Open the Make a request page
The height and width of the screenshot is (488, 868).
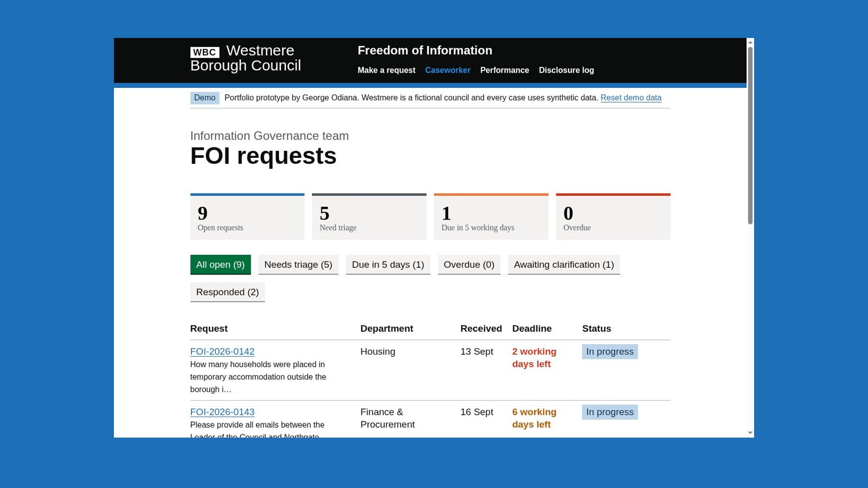pyautogui.click(x=386, y=70)
